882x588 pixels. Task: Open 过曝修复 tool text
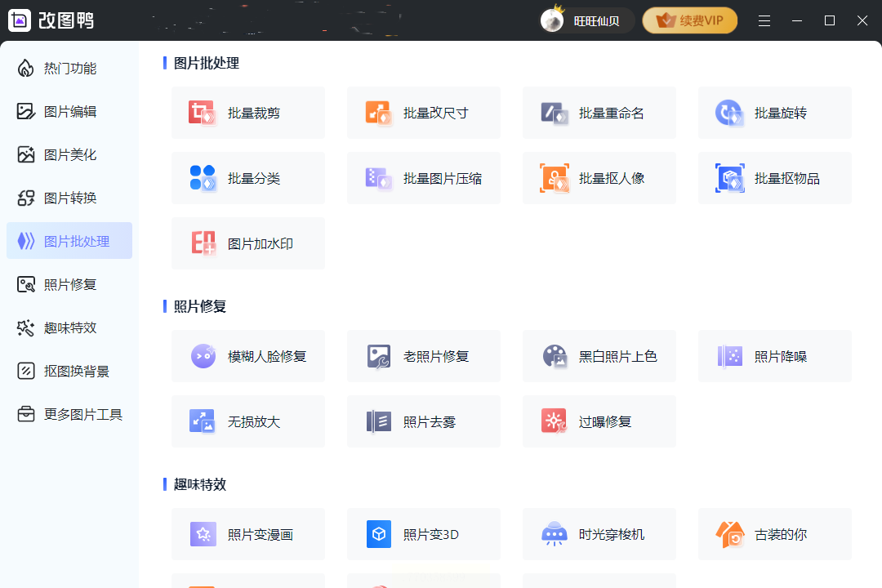(604, 421)
